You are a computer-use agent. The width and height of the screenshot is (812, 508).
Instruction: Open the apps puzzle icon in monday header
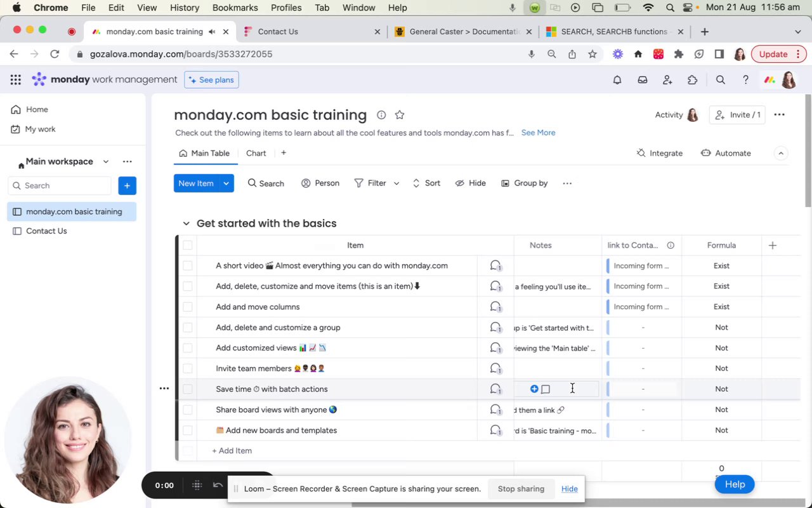692,80
